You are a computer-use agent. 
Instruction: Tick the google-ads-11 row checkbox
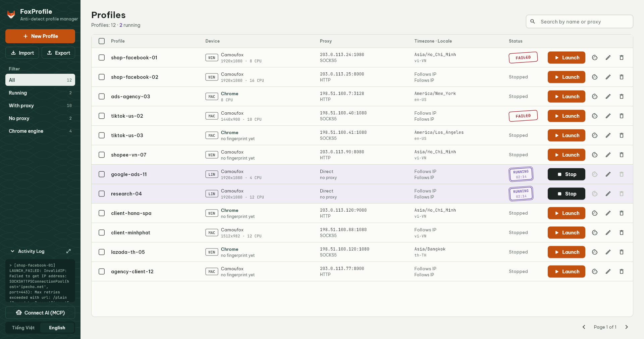click(102, 174)
